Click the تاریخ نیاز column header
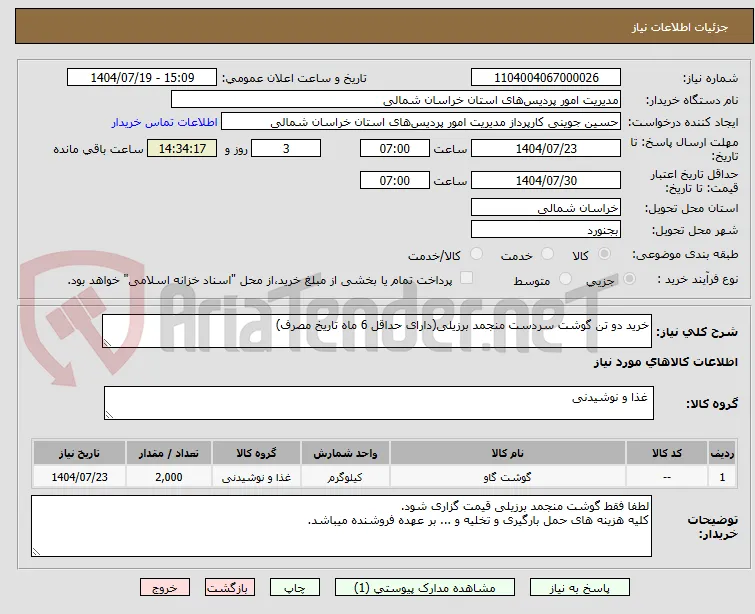Screen dimensions: 755x614 pyautogui.click(x=79, y=453)
